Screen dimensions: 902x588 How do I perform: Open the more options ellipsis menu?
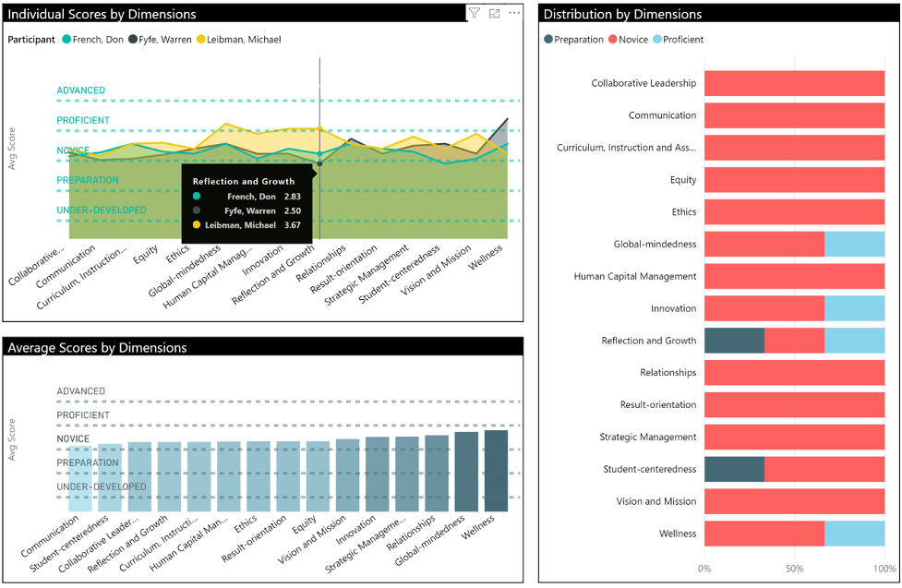click(x=514, y=13)
